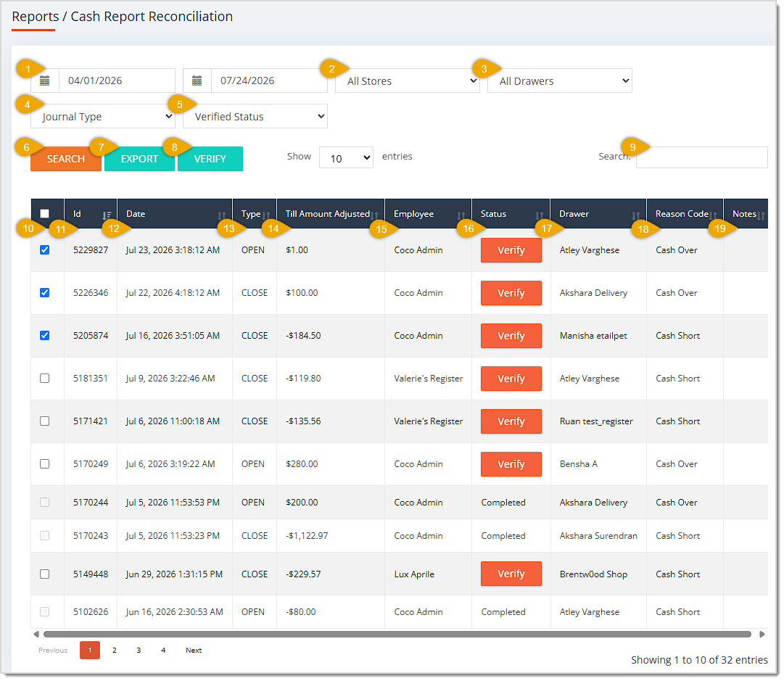Sort by the Id column arrow
This screenshot has width=784, height=681.
[x=107, y=215]
